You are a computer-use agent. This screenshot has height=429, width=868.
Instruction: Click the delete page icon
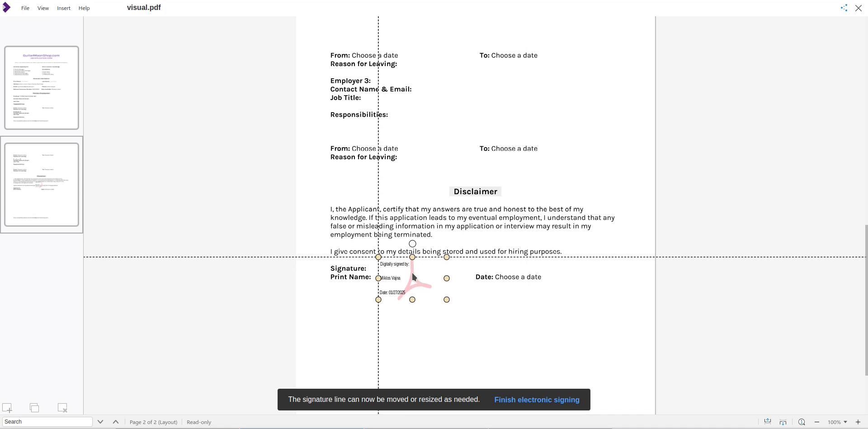click(x=62, y=408)
